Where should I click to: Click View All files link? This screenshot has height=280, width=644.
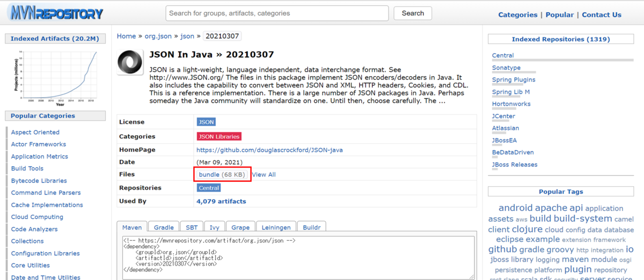pyautogui.click(x=264, y=174)
